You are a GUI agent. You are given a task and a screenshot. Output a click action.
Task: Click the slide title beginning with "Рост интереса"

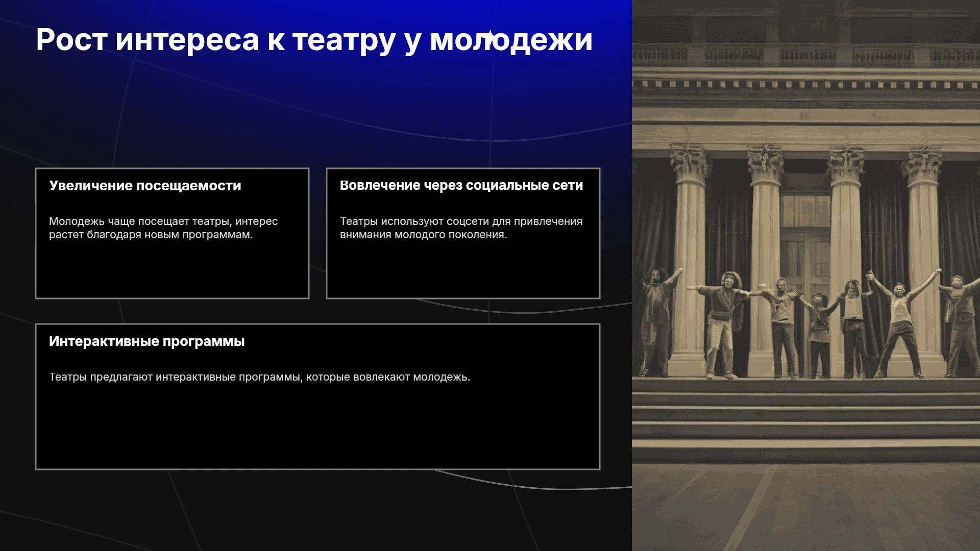pos(314,40)
